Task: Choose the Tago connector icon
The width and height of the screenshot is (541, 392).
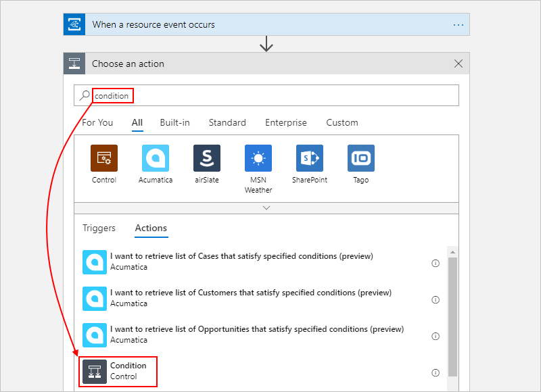Action: coord(361,158)
